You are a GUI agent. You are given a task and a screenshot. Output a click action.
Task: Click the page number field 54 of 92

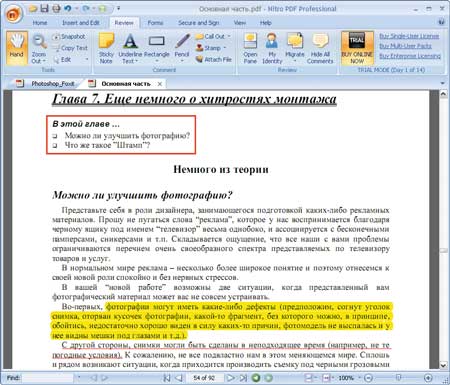coord(204,378)
